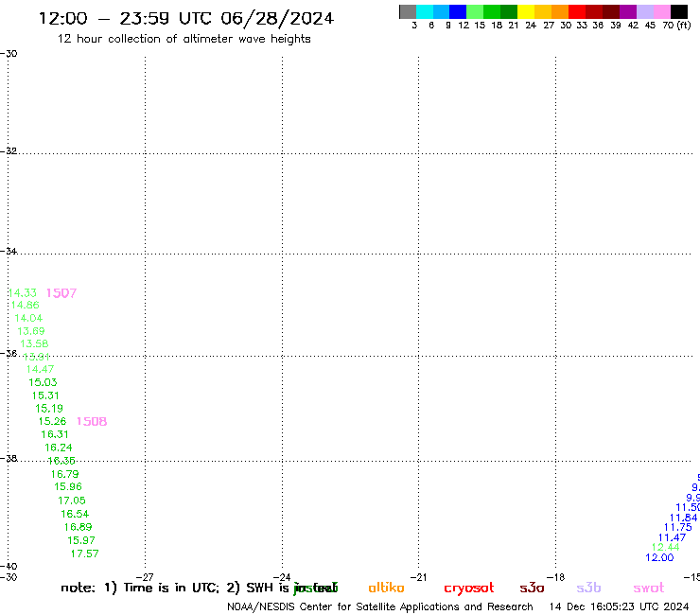
Task: Select wave height value 15.26
Action: pos(52,421)
